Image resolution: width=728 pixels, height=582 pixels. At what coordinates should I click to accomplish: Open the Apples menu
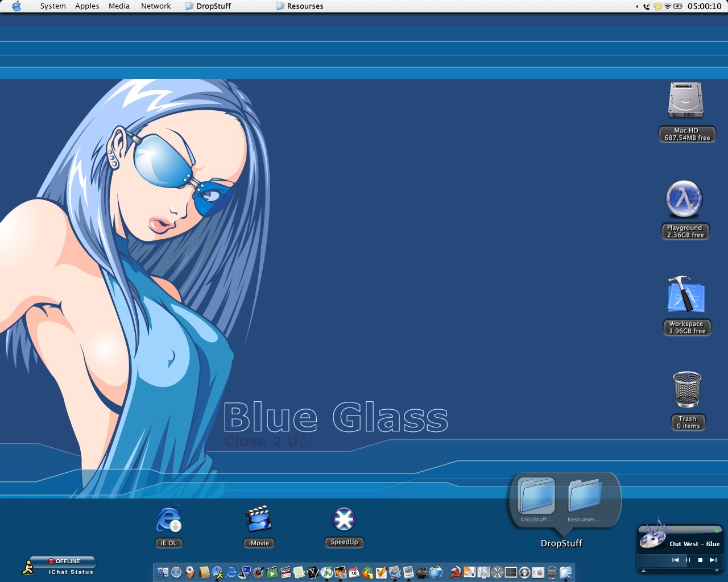tap(87, 6)
